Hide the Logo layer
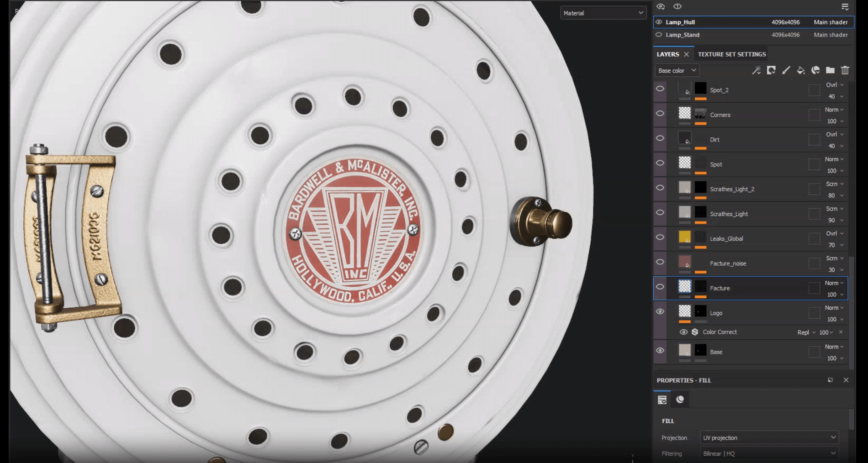The height and width of the screenshot is (463, 868). 660,311
